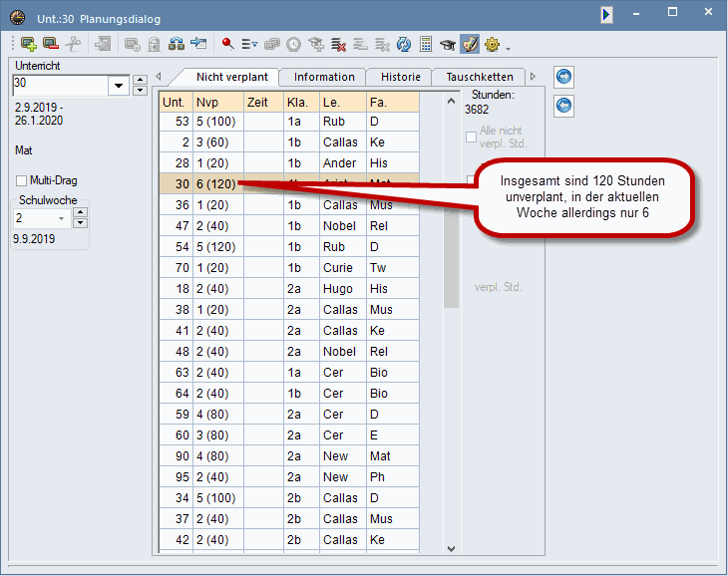Click the swap lessons icon with two boards
Image resolution: width=728 pixels, height=576 pixels.
(x=177, y=44)
